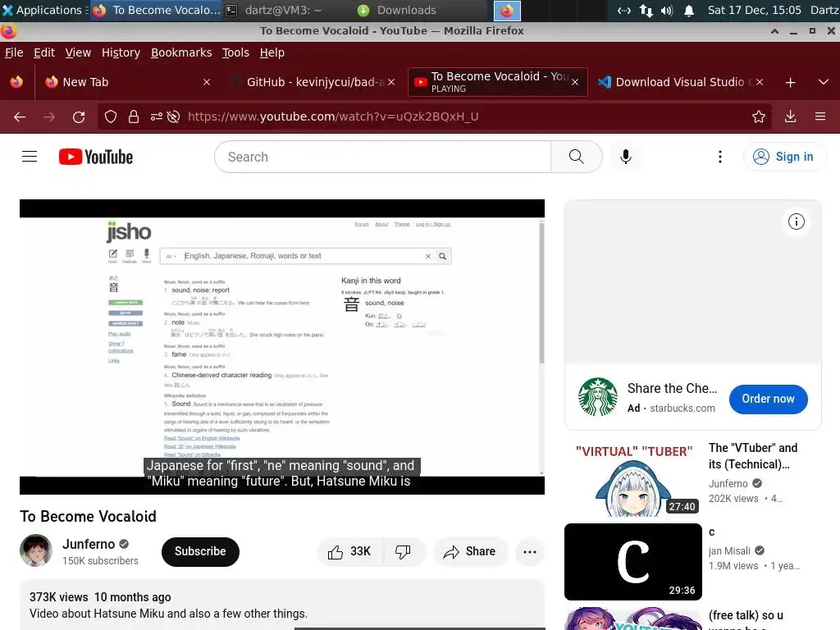Image resolution: width=840 pixels, height=630 pixels.
Task: Click the Starbucks logo in ad
Action: tap(598, 398)
